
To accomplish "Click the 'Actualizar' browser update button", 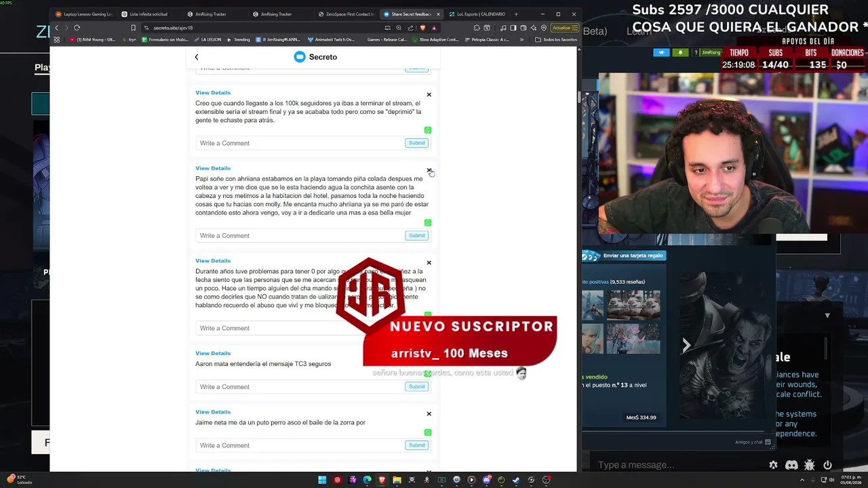I will click(x=564, y=28).
